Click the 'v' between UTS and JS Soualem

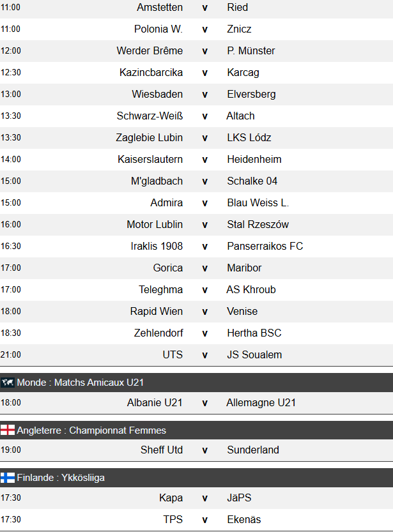205,355
